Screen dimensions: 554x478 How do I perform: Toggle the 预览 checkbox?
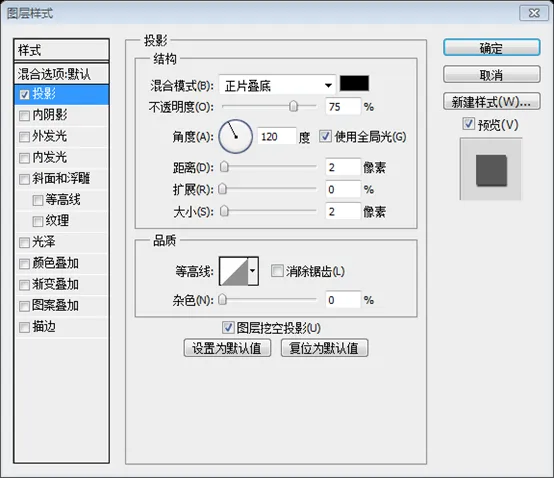[468, 124]
